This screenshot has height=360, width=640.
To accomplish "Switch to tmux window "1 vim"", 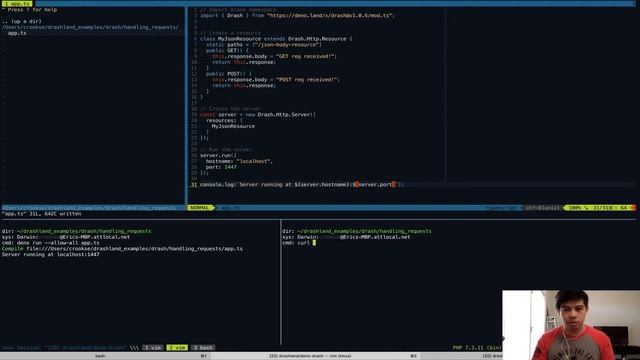I will coord(153,348).
